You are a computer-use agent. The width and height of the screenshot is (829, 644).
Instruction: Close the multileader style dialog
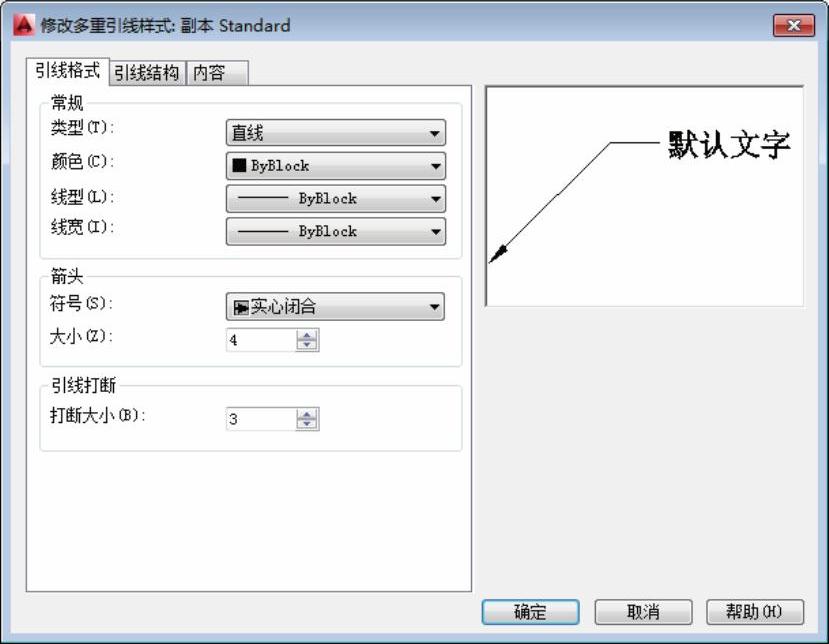click(x=794, y=26)
